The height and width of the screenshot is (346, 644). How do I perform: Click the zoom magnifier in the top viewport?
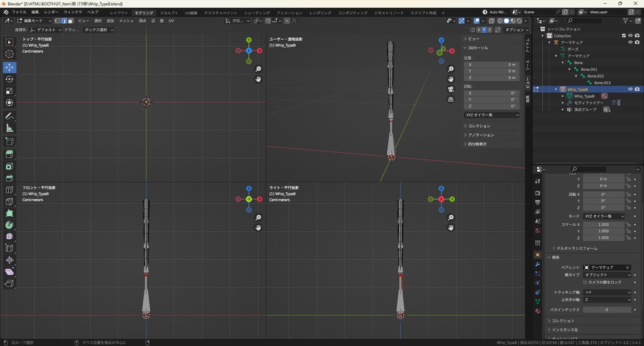point(258,69)
